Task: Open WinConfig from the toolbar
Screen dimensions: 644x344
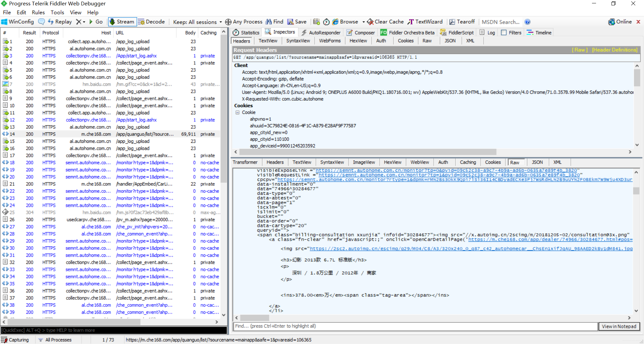Action: (x=17, y=22)
